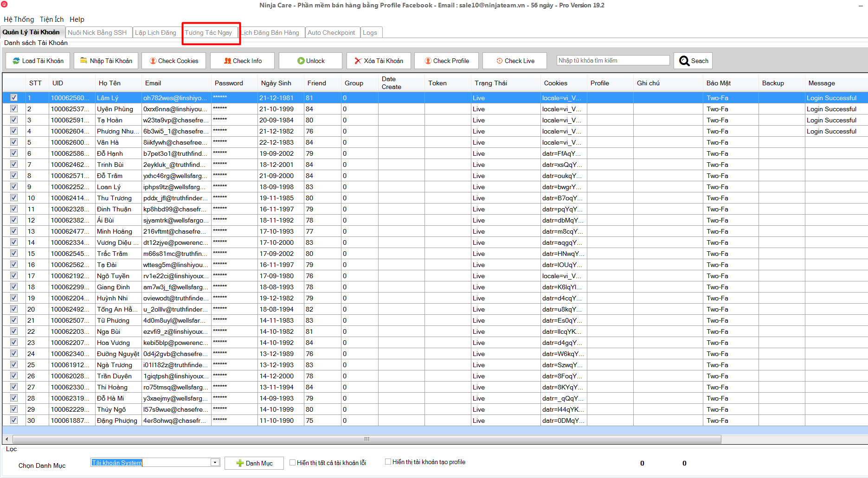
Task: Uncheck the checkbox for row 1 Lâm Lý
Action: click(x=14, y=97)
